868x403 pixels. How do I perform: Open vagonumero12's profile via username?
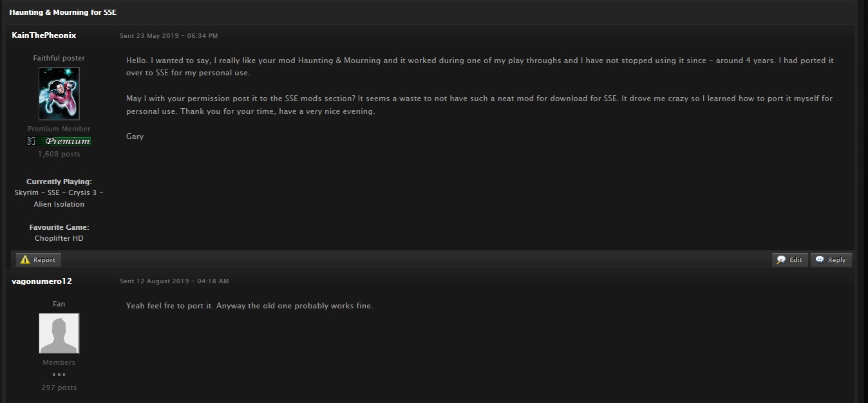coord(42,281)
